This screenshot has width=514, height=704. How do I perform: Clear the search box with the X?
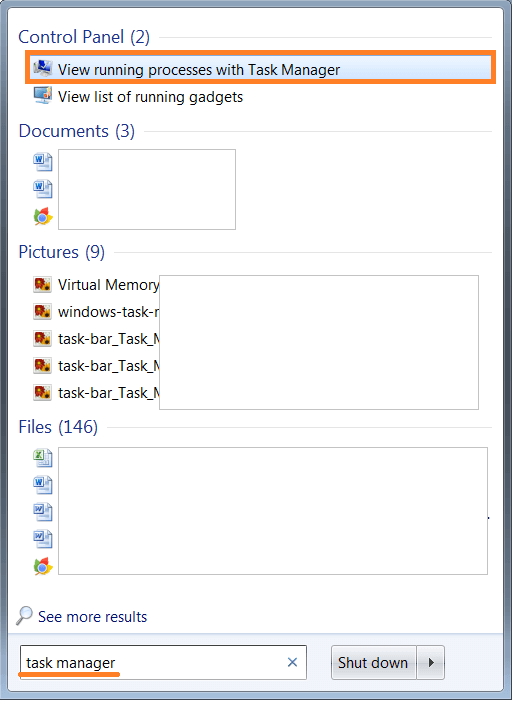[x=292, y=662]
